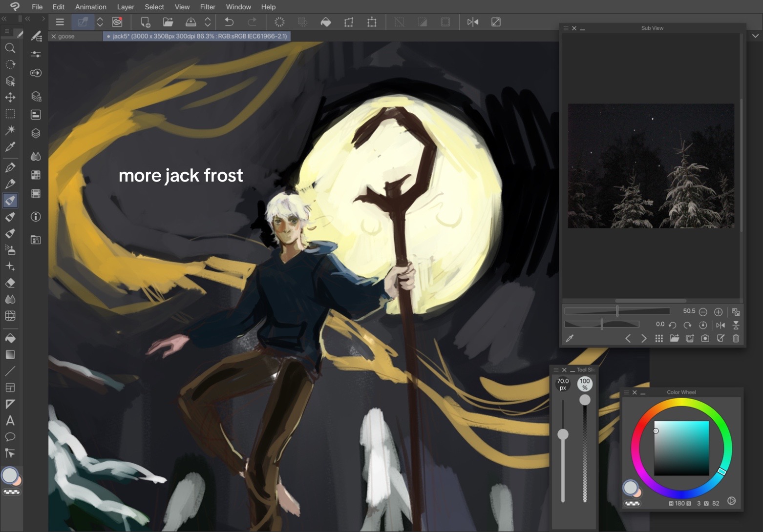Open a file with the folder icon in the command bar
The width and height of the screenshot is (763, 532).
(168, 22)
